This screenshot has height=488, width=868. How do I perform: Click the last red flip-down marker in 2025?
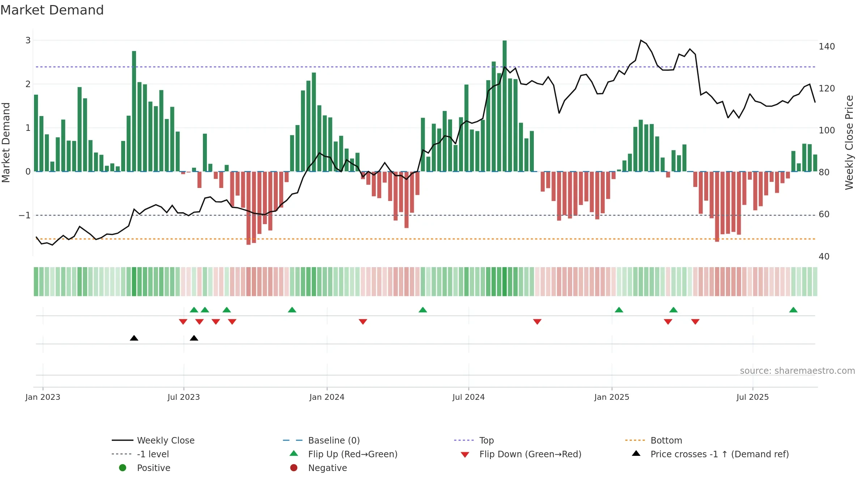pyautogui.click(x=695, y=322)
